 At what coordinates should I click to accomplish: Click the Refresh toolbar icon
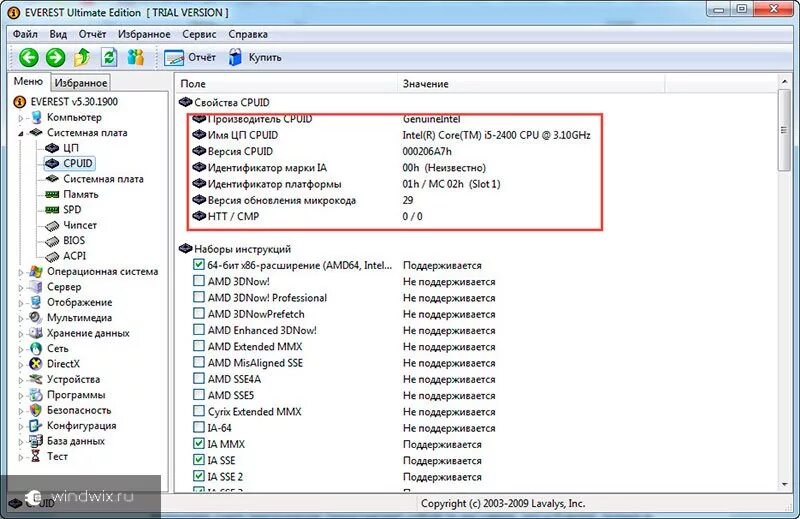tap(109, 57)
